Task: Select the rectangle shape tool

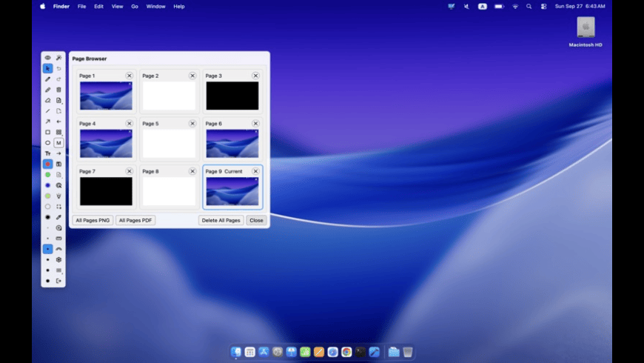Action: tap(47, 133)
